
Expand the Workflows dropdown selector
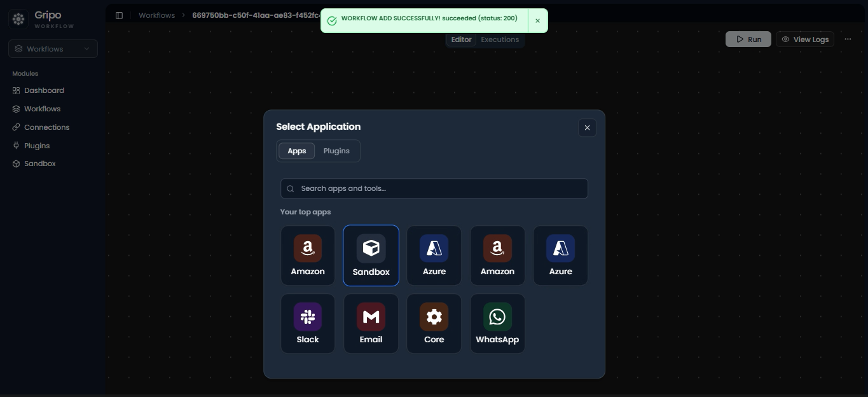53,49
